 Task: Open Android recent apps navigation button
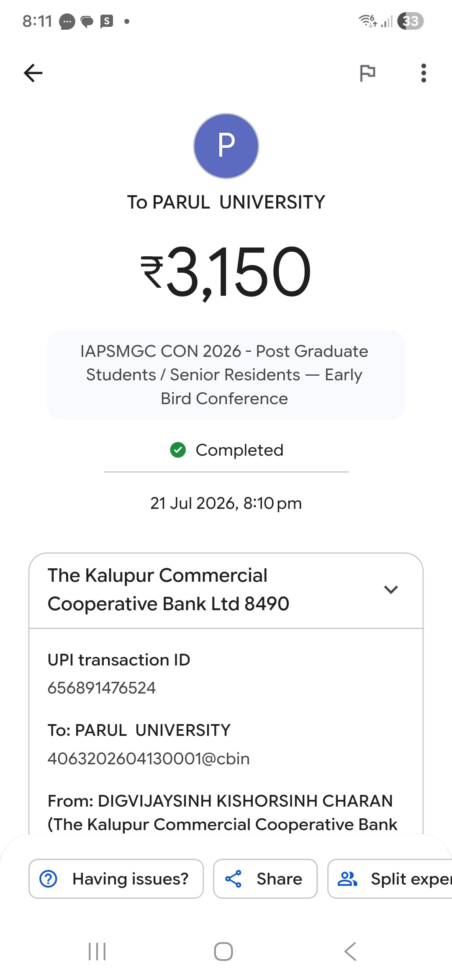[x=97, y=952]
